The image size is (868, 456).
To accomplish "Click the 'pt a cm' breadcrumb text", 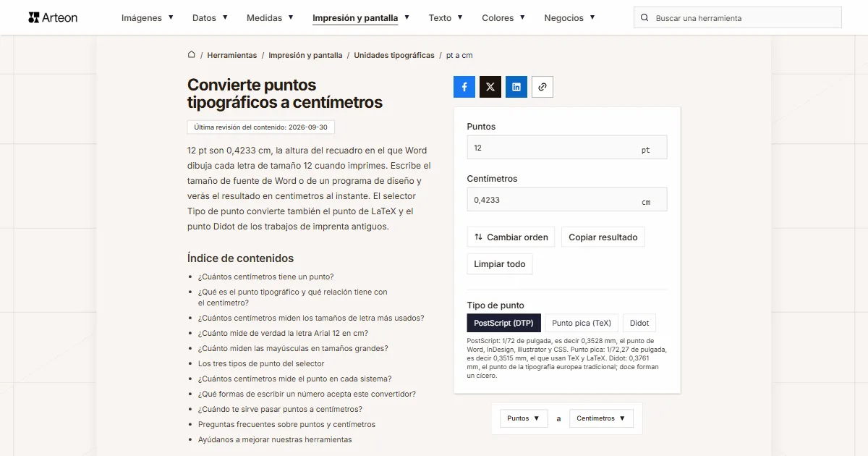I will [x=459, y=55].
